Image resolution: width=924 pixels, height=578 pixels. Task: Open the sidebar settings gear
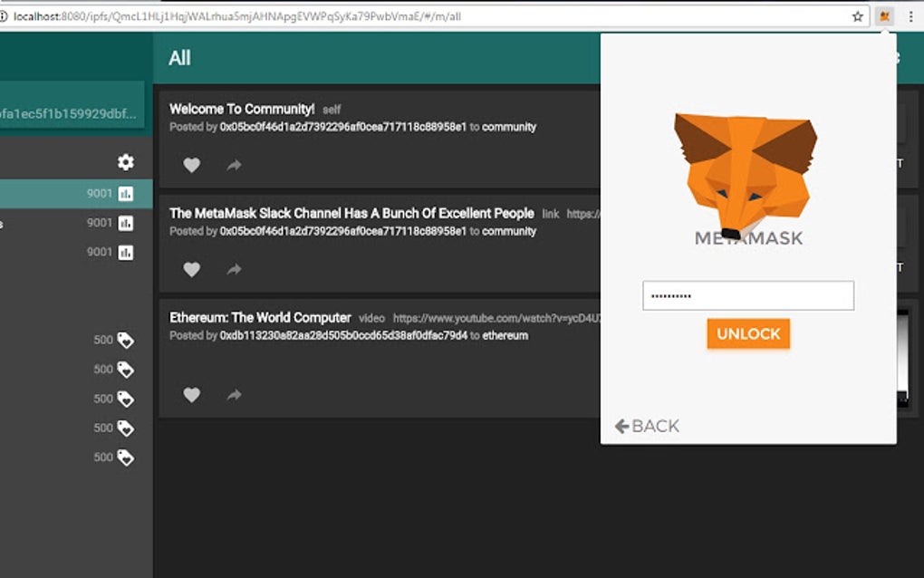pyautogui.click(x=127, y=160)
